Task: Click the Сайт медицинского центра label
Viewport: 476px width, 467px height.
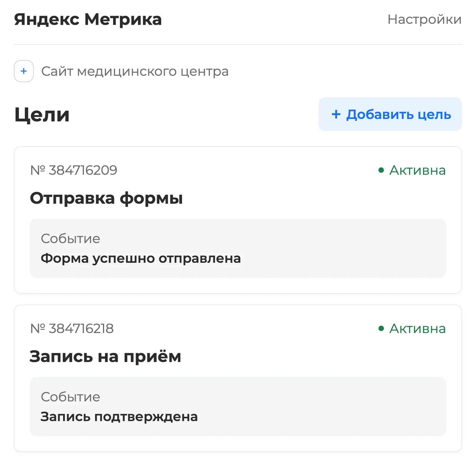Action: [135, 71]
